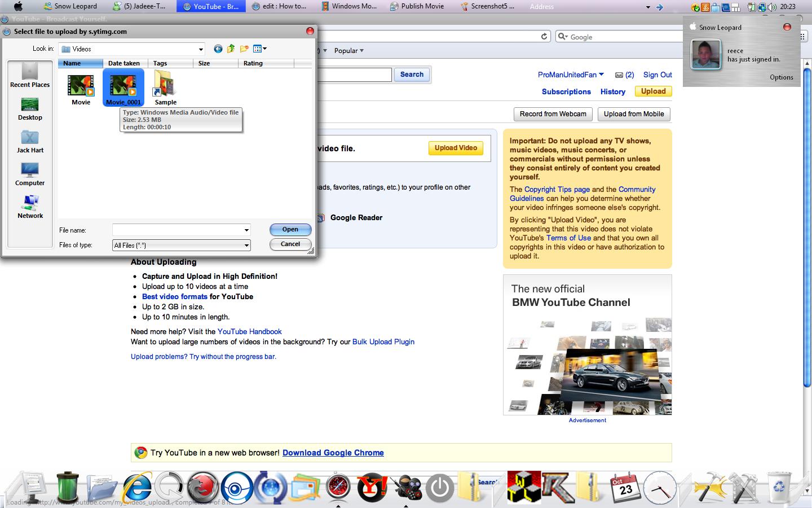
Task: Open the Views menu icon in dialog
Action: click(x=260, y=49)
